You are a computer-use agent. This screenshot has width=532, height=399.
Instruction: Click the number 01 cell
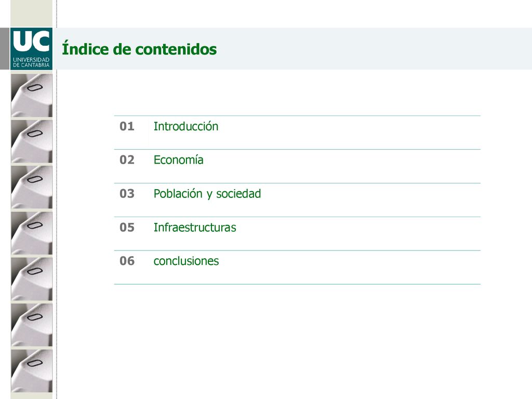(x=127, y=126)
